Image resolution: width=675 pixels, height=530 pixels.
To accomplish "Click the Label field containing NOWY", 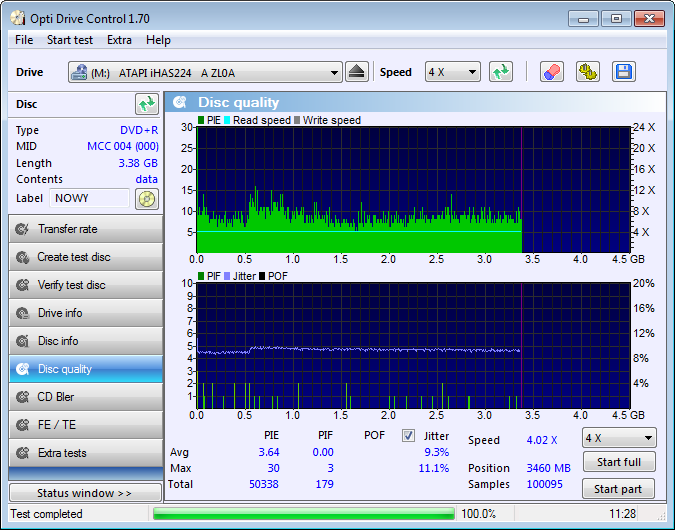I will (89, 198).
